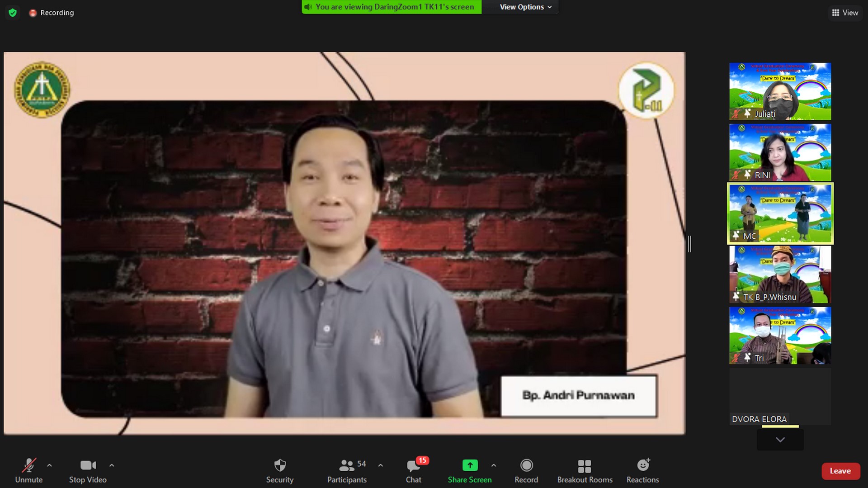Select RINI's video thumbnail

tap(780, 152)
